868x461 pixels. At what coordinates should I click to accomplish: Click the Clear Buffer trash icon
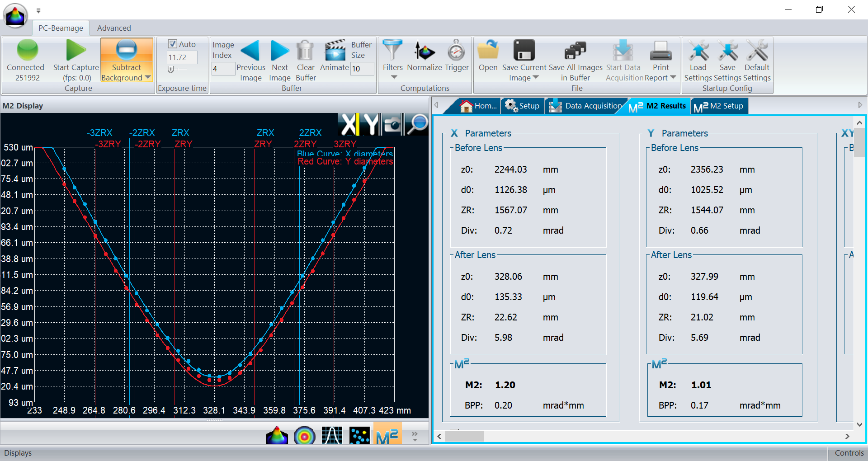[305, 51]
